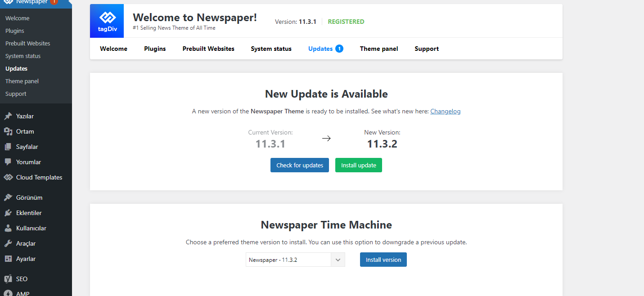The height and width of the screenshot is (296, 644).
Task: Open the Görünüm menu item
Action: pyautogui.click(x=36, y=197)
